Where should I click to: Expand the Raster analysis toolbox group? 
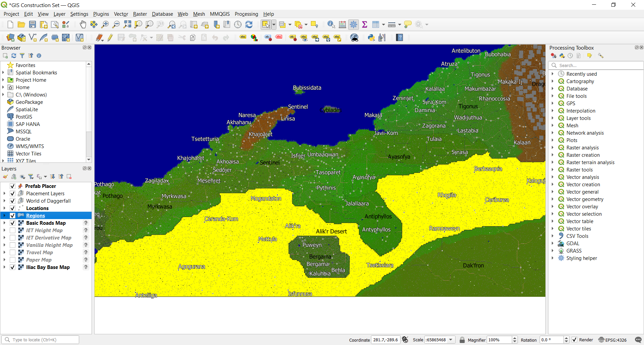(x=552, y=148)
